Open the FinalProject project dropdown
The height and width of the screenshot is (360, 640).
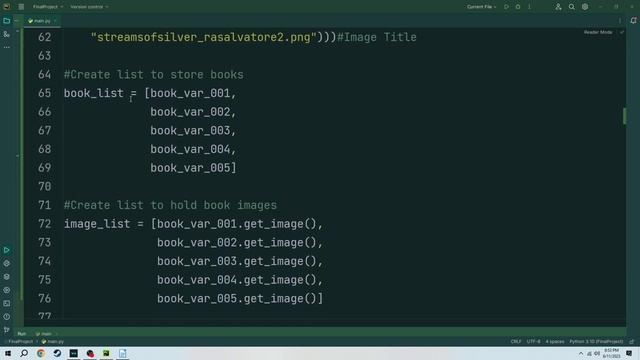pos(48,7)
